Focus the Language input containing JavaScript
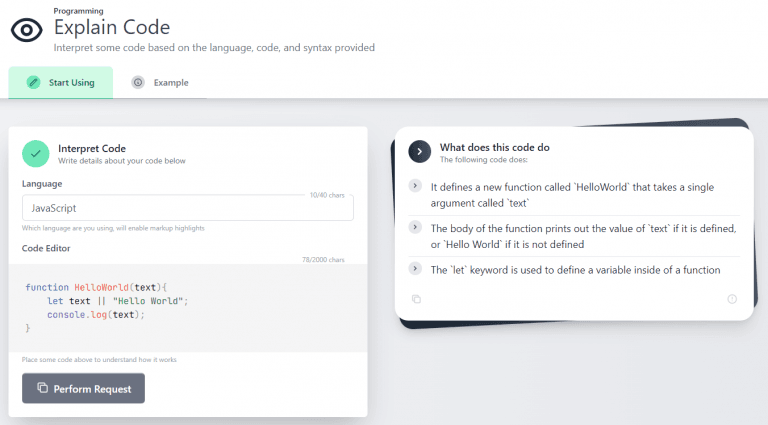768x425 pixels. coord(187,208)
